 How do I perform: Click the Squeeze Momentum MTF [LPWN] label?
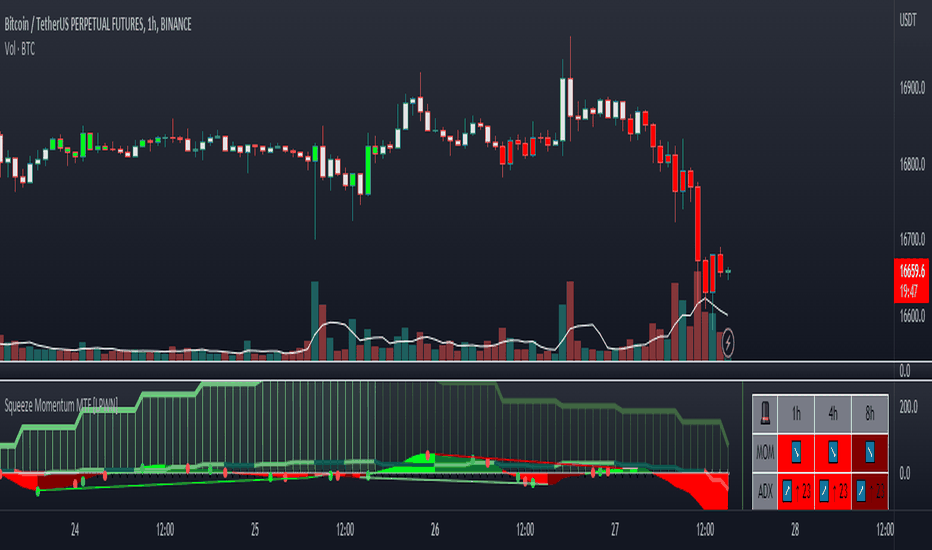click(61, 406)
